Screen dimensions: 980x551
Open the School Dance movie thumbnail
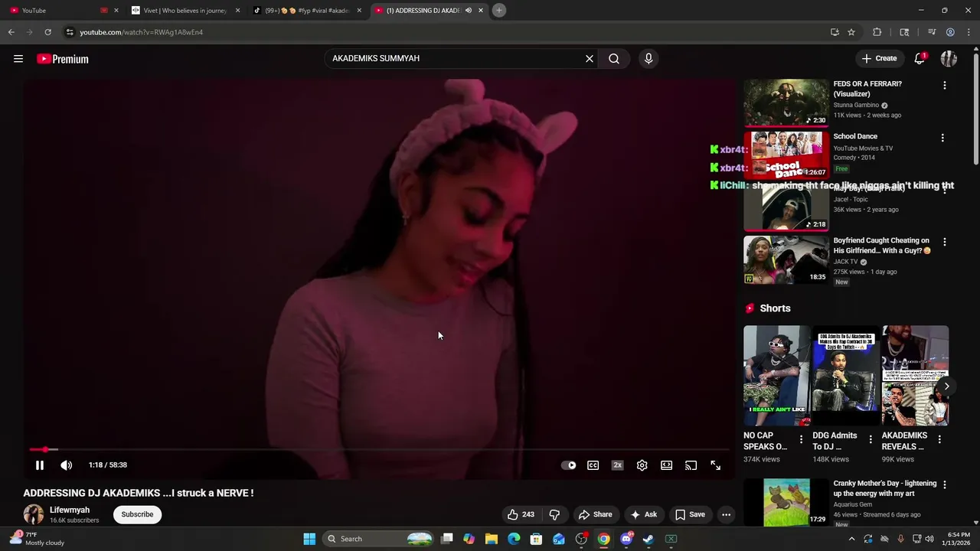[786, 155]
